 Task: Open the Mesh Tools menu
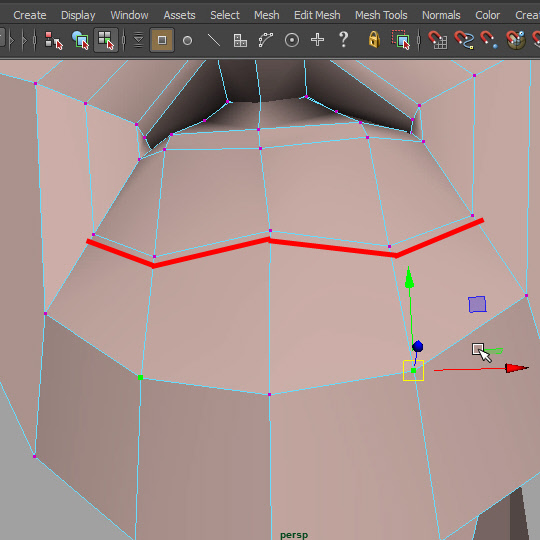click(381, 15)
